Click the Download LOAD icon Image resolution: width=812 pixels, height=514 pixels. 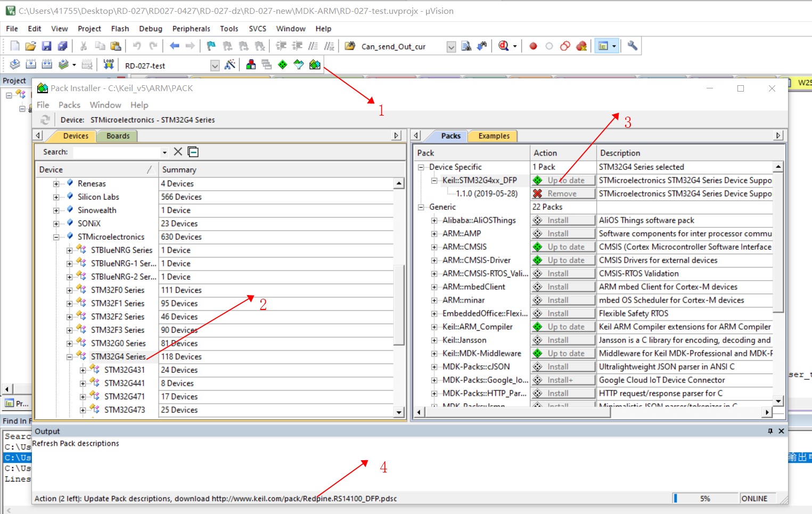pos(109,65)
